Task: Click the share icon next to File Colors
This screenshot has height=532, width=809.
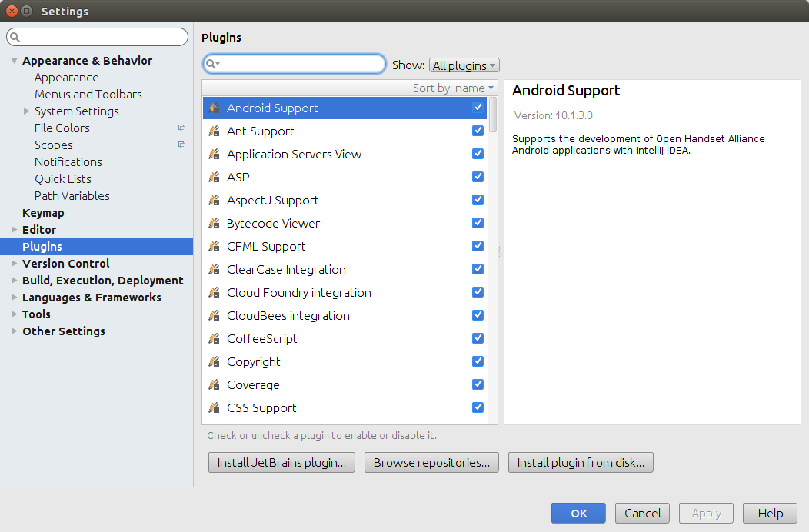Action: (x=182, y=128)
